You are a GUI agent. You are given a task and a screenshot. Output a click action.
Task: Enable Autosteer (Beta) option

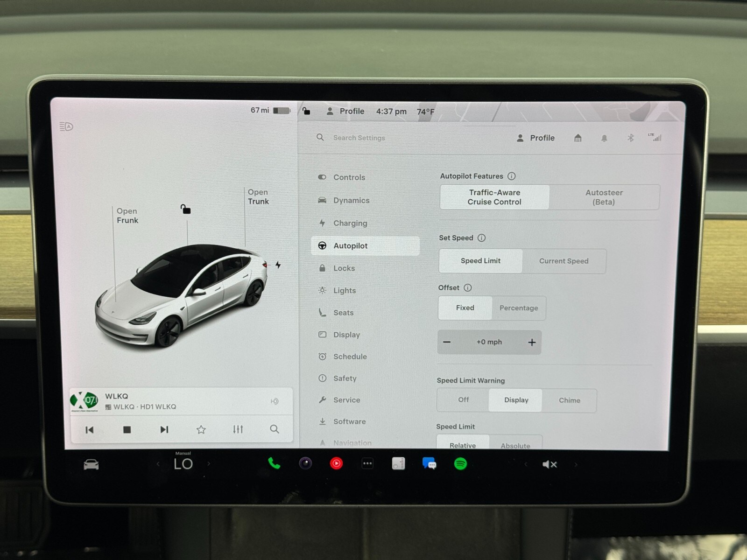604,197
